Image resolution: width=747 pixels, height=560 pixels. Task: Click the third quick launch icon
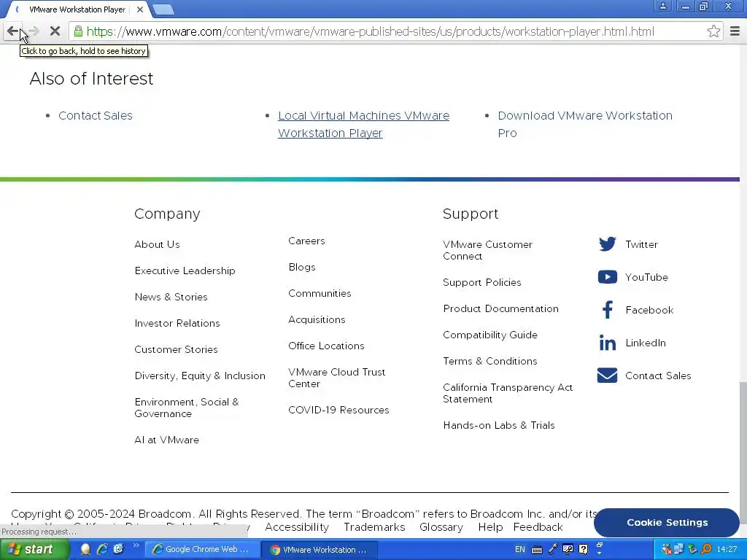pyautogui.click(x=118, y=550)
